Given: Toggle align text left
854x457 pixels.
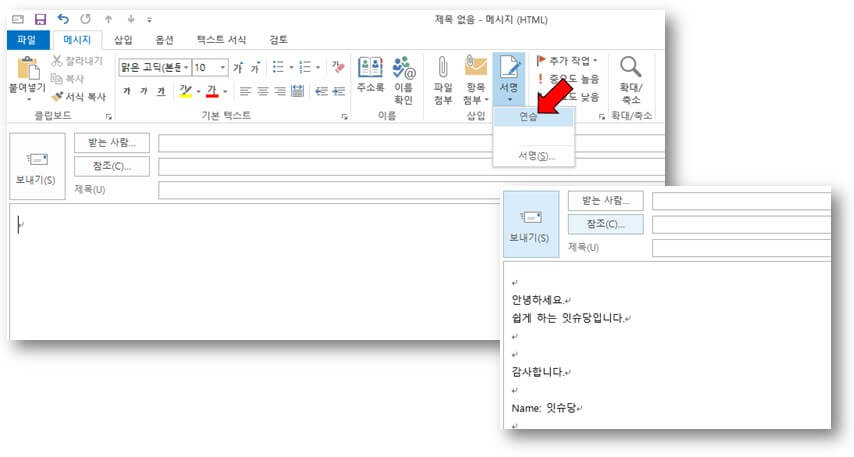Looking at the screenshot, I should point(246,92).
